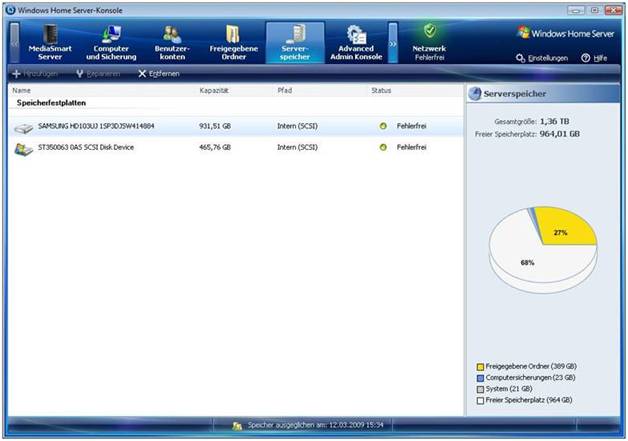Click the yellow 27% pie slice
This screenshot has height=441, width=628.
click(564, 228)
